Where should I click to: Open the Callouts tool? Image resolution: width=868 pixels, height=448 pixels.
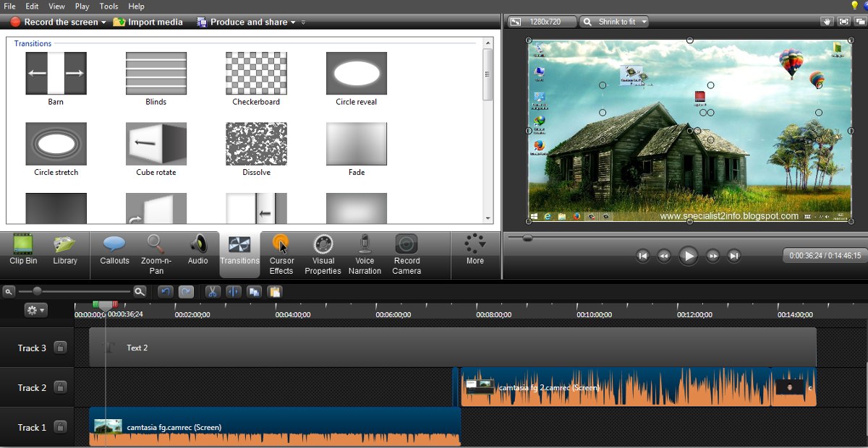114,251
